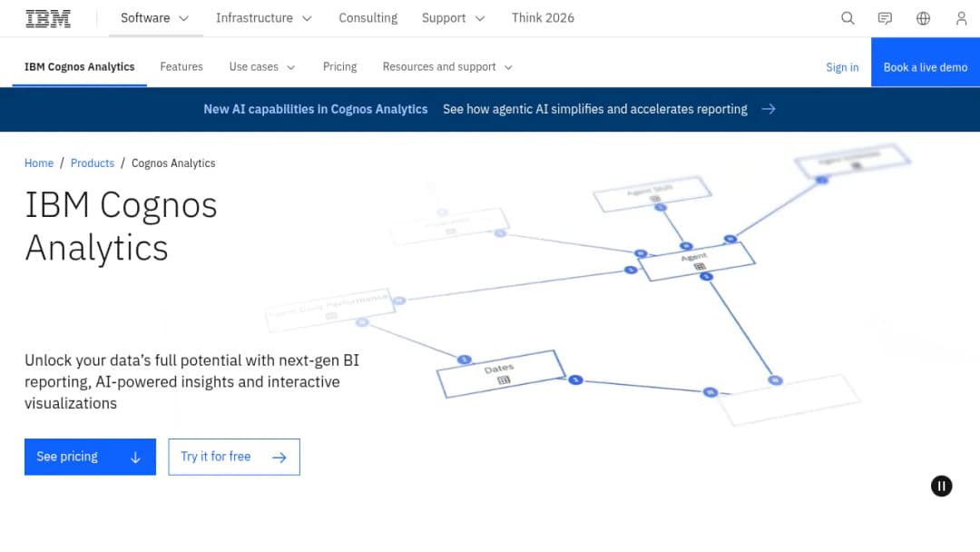
Task: Click the Dates node in diagram
Action: (x=501, y=374)
